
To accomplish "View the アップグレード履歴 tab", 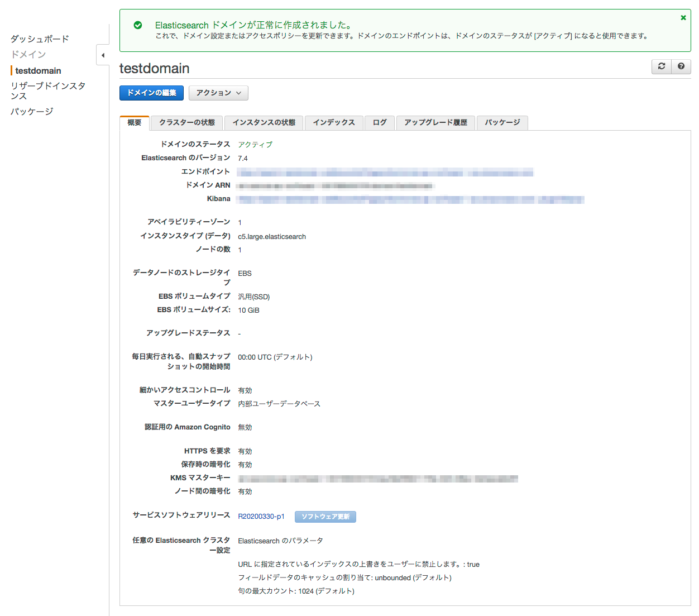I will coord(435,123).
